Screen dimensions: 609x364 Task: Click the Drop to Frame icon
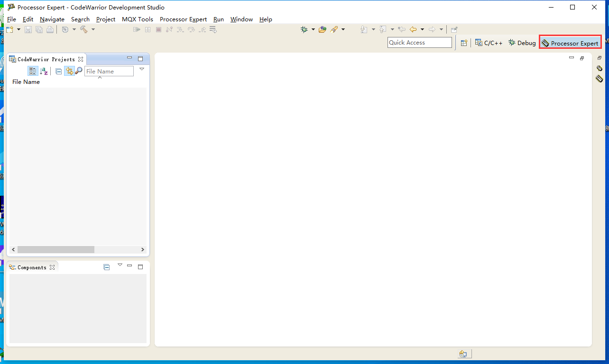pyautogui.click(x=213, y=29)
